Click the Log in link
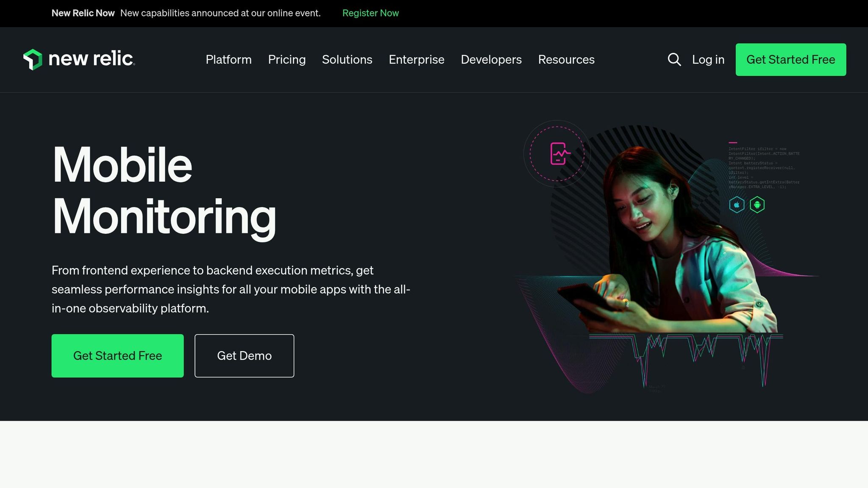 (x=708, y=59)
